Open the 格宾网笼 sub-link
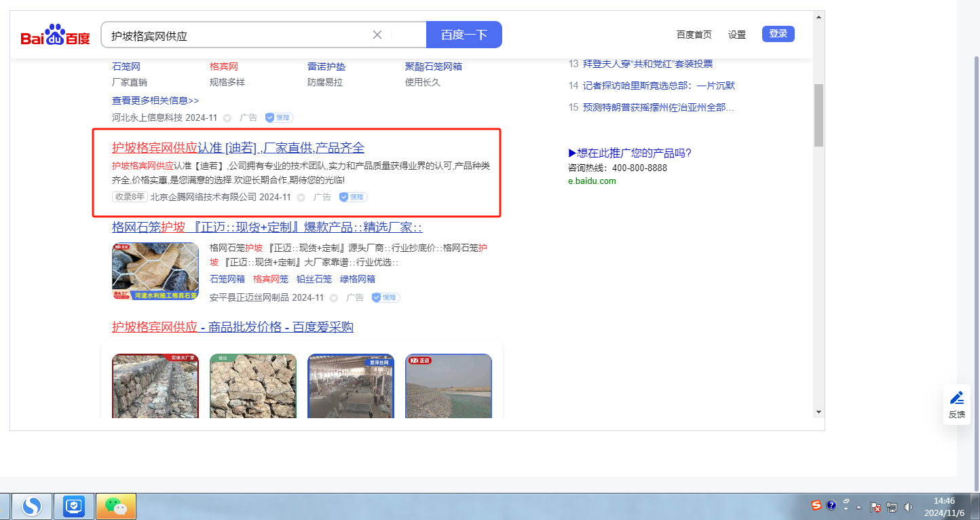 click(271, 279)
